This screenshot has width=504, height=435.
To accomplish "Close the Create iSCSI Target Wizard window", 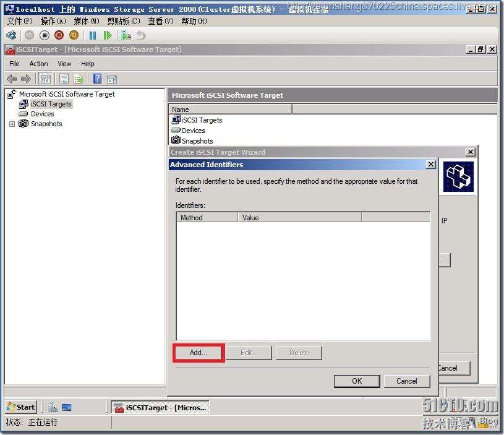I will [x=471, y=152].
